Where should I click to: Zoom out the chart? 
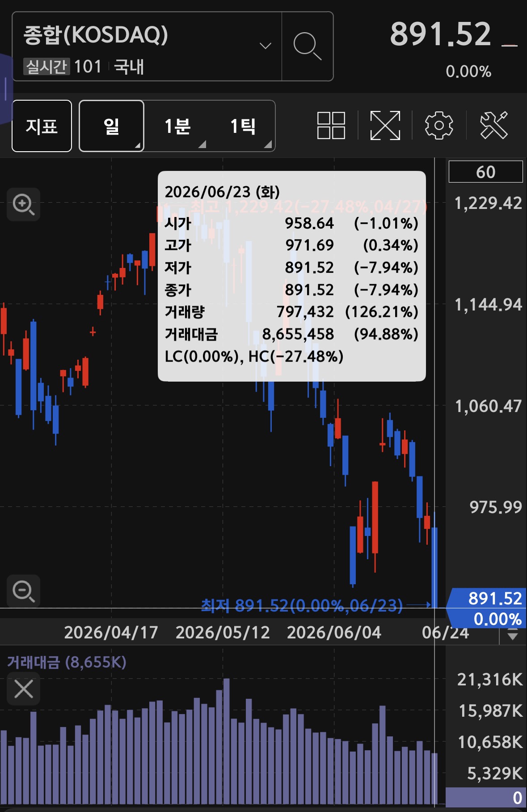(x=24, y=591)
